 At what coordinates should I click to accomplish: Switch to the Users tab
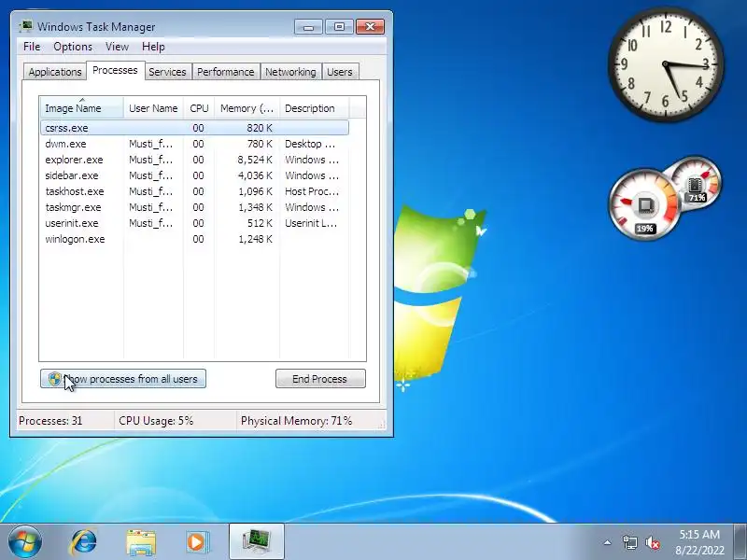click(340, 72)
